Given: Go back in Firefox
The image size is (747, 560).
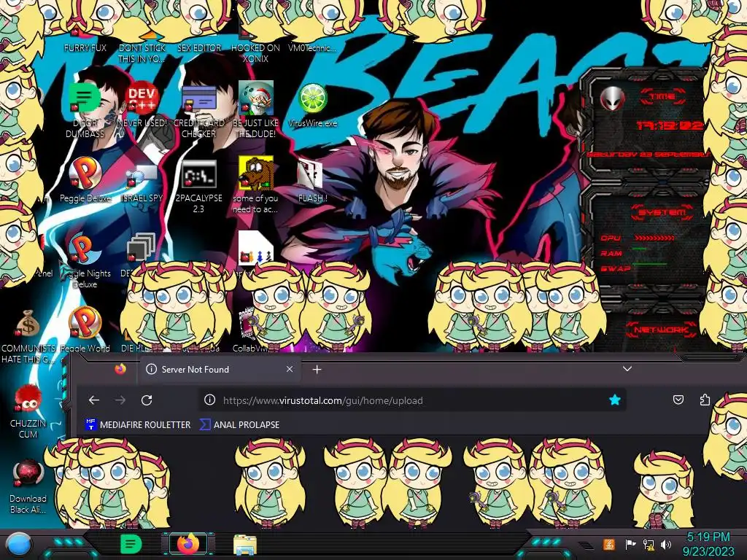Looking at the screenshot, I should click(x=94, y=400).
